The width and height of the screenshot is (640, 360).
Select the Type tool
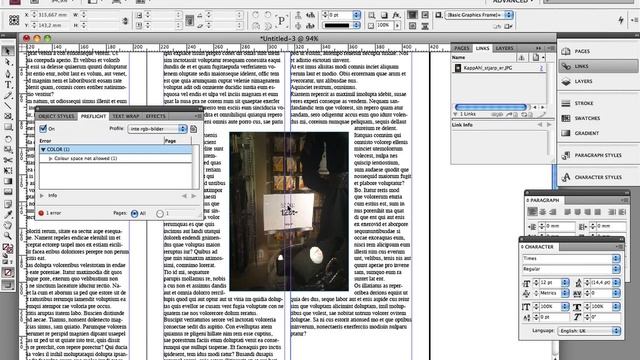(8, 84)
